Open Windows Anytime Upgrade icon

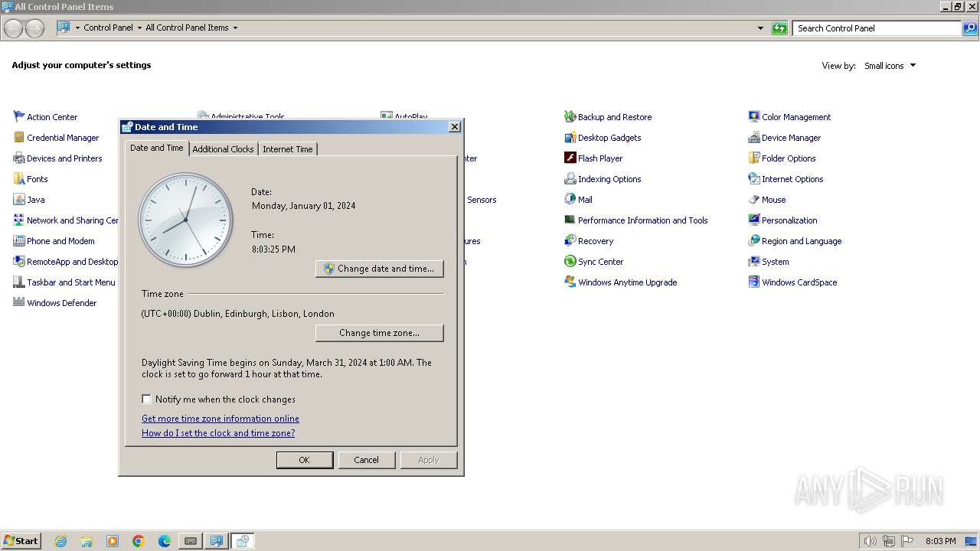point(570,282)
